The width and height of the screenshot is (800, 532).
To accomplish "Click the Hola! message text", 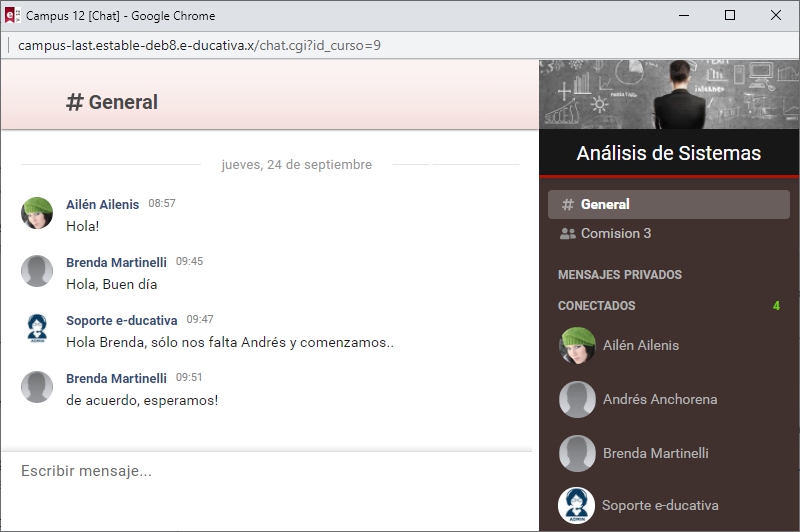I will tap(83, 226).
